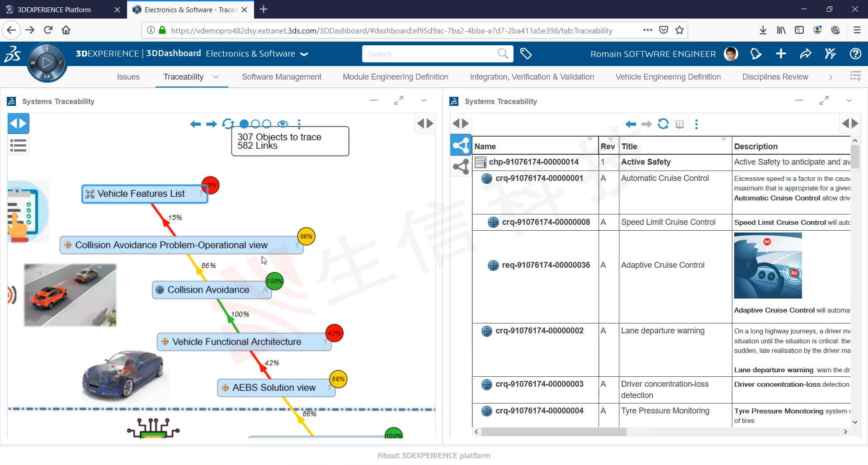Toggle the left widget right-side panel arrows
868x465 pixels.
(x=425, y=123)
